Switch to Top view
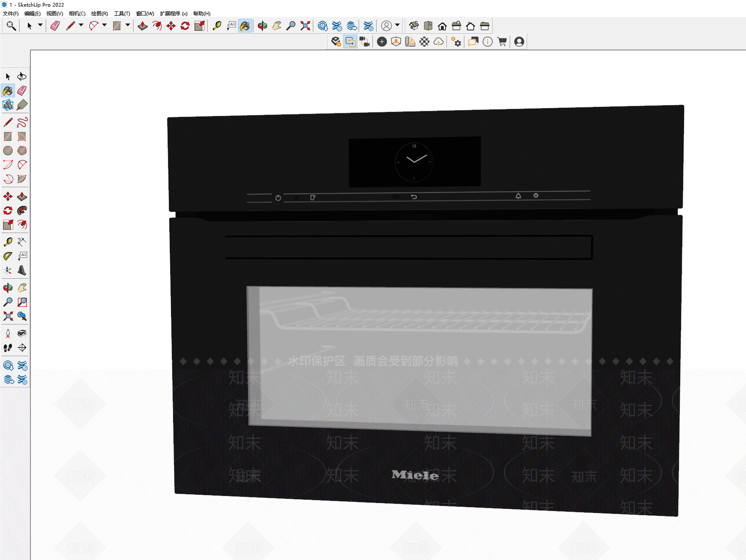Viewport: 746px width, 560px height. pos(428,26)
